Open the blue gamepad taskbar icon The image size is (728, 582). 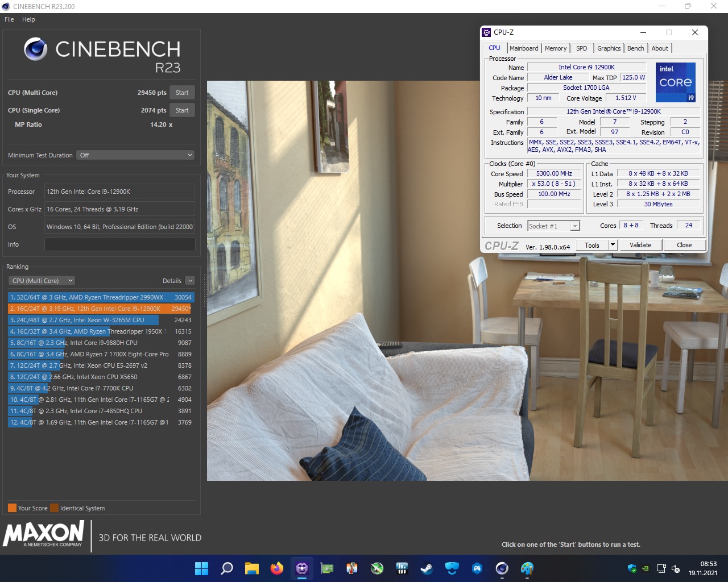coord(477,568)
